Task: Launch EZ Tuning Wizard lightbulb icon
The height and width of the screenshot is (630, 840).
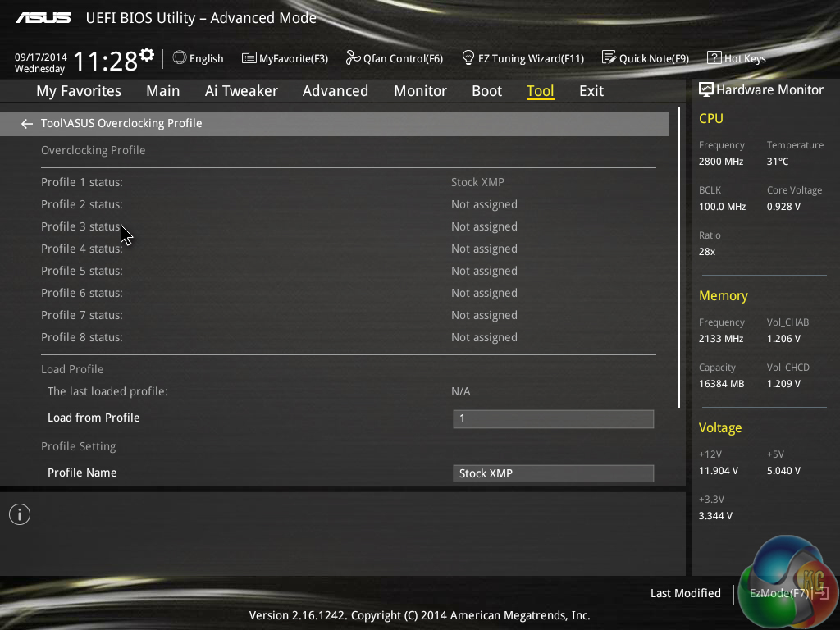Action: click(468, 58)
